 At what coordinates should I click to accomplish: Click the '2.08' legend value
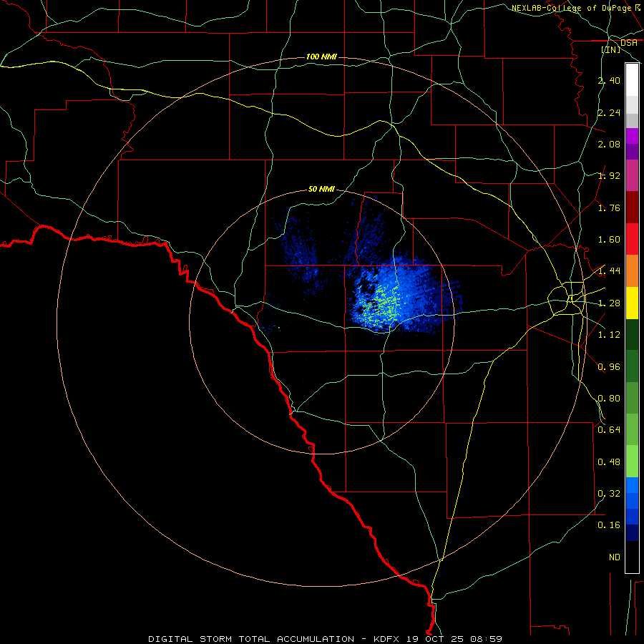(x=609, y=144)
